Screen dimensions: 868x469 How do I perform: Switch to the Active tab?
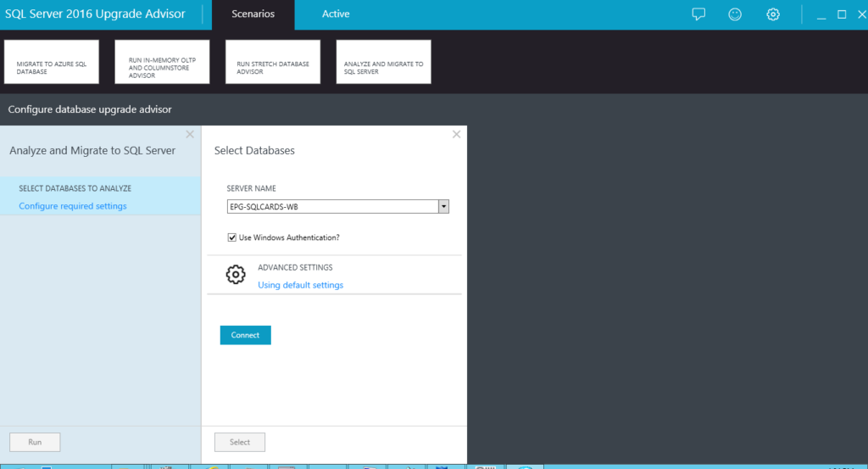[x=336, y=14]
